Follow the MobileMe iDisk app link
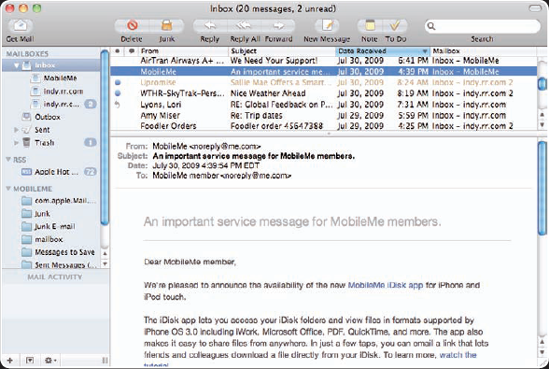 385,285
